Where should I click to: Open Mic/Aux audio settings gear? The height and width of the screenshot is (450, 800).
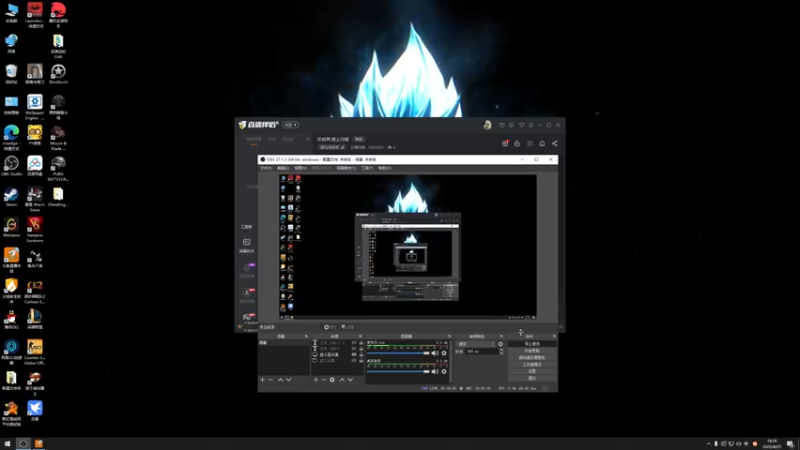[x=444, y=353]
